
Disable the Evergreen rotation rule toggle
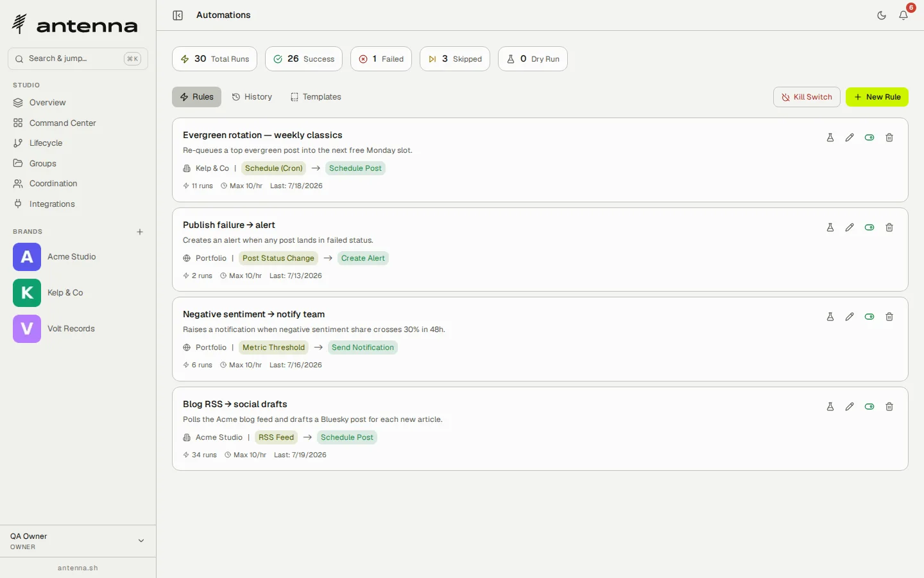(869, 137)
